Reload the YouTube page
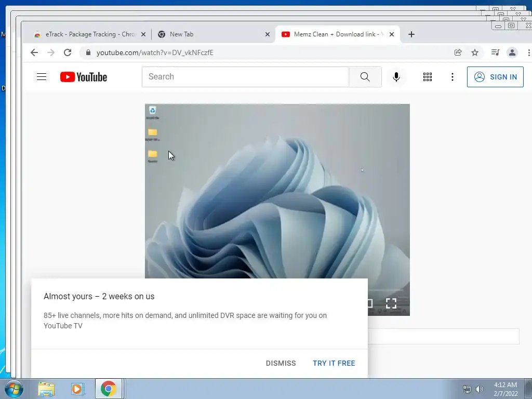The image size is (532, 399). click(x=68, y=52)
